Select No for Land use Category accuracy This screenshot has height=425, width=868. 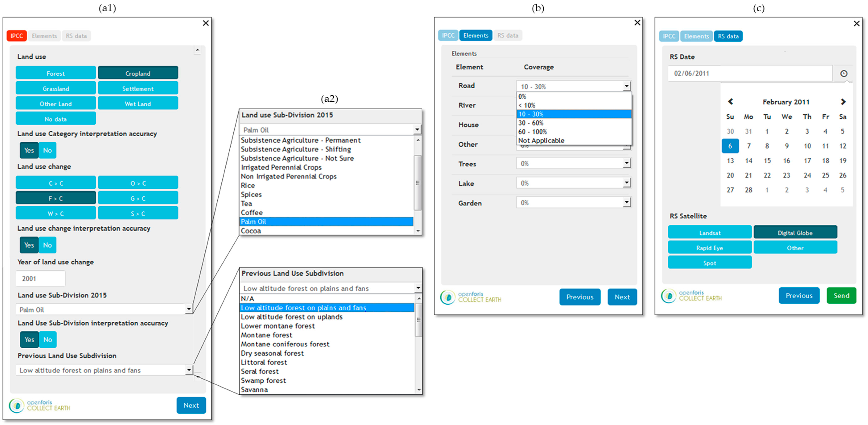click(47, 150)
